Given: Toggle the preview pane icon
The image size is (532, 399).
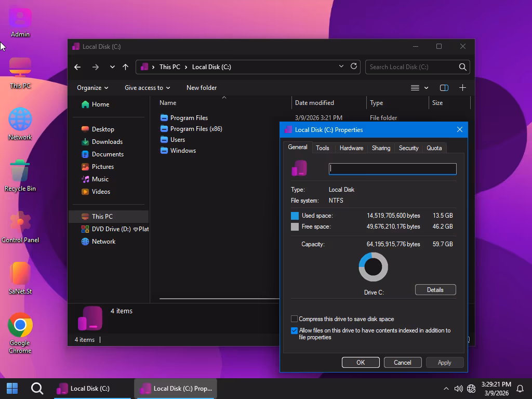Looking at the screenshot, I should [444, 88].
